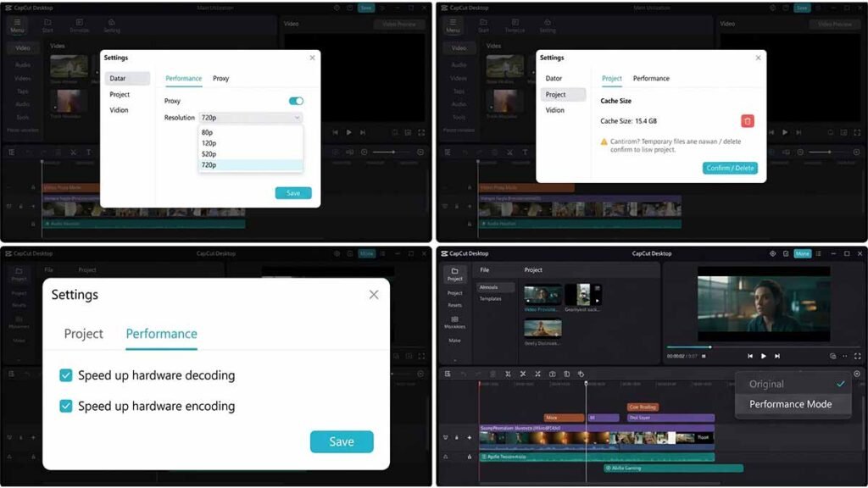This screenshot has width=868, height=488.
Task: Toggle the lock icon on the Apdie audio track
Action: (x=470, y=457)
